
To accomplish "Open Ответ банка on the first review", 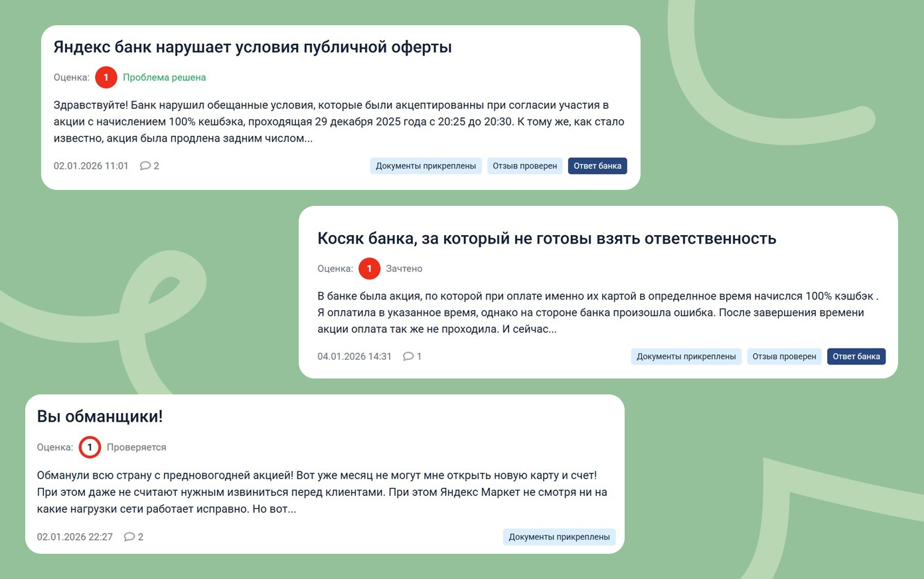I will coord(597,165).
